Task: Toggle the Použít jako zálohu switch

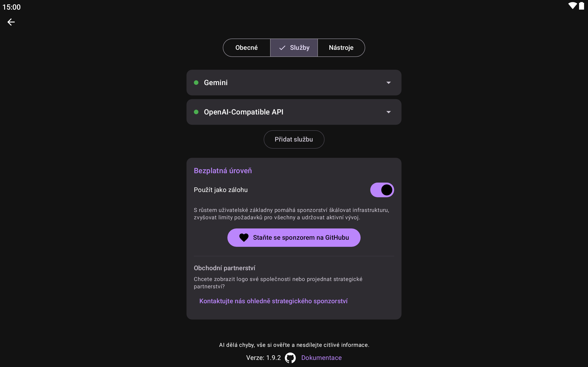Action: click(x=382, y=190)
